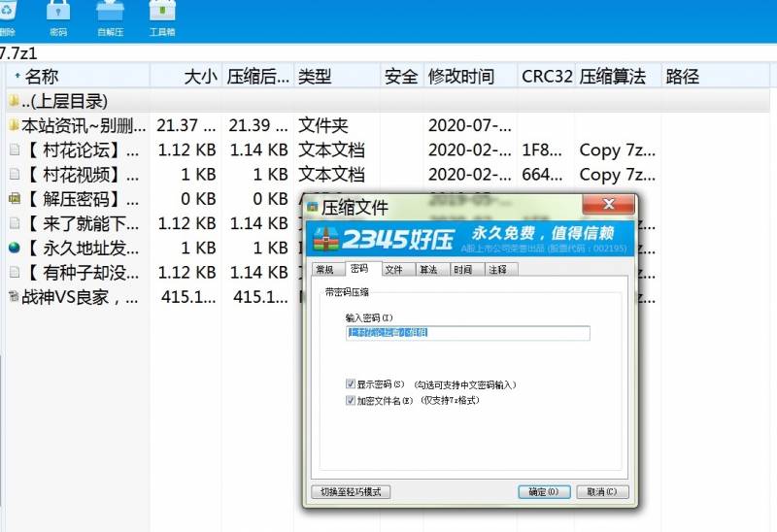Sort by the 压缩后... column header
This screenshot has height=532, width=777.
258,77
